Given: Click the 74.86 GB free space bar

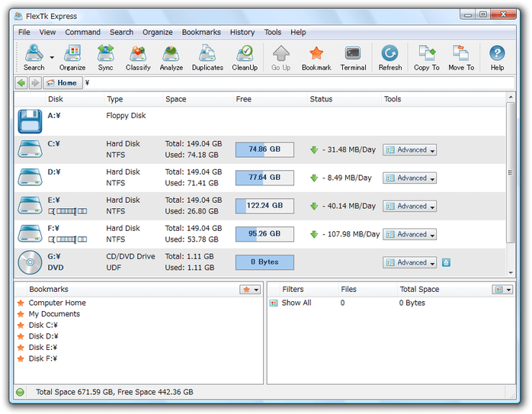Looking at the screenshot, I should [x=264, y=149].
